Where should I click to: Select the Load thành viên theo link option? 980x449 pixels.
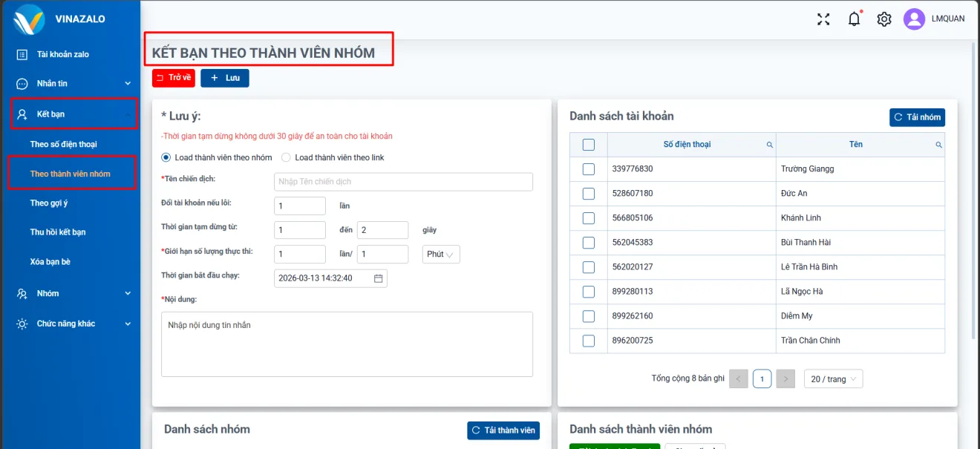[286, 157]
